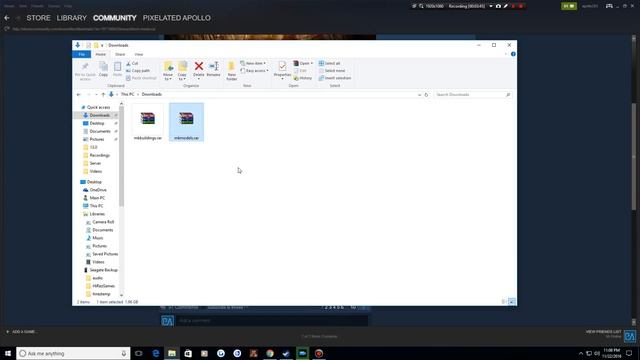Click the red recording app taskbar icon
The width and height of the screenshot is (640, 360).
point(319,353)
